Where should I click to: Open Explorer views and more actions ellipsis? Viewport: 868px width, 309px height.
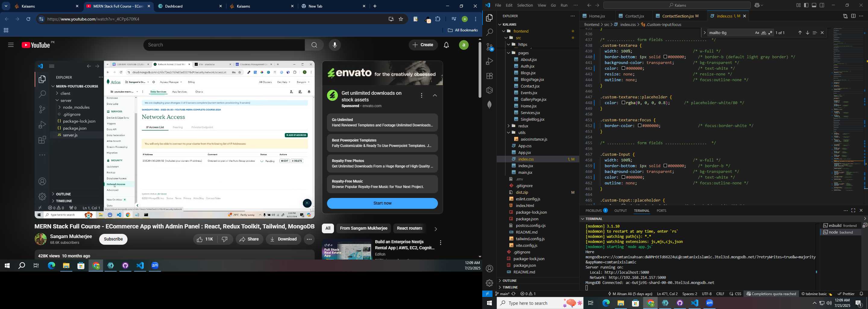pyautogui.click(x=573, y=16)
